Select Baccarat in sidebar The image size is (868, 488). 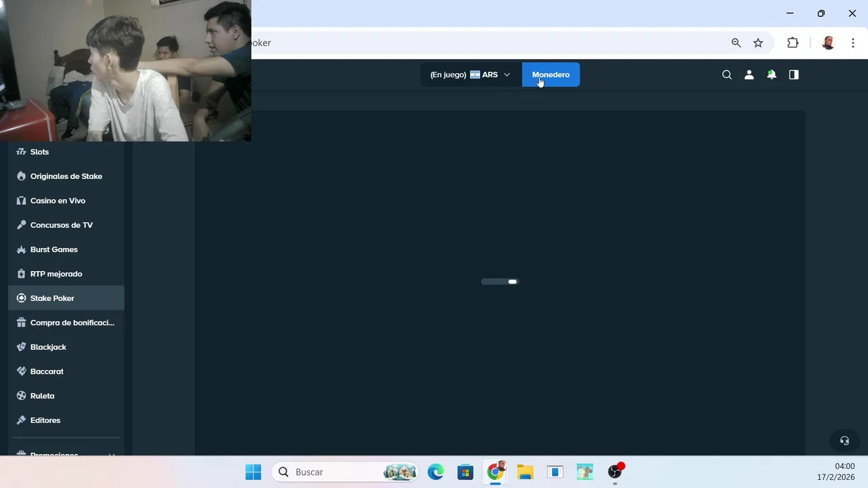click(66, 371)
